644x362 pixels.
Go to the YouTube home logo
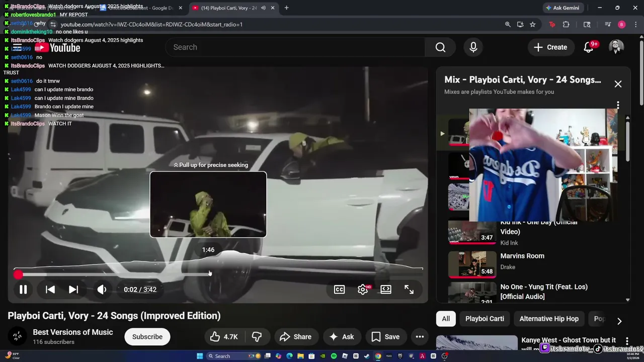point(57,48)
